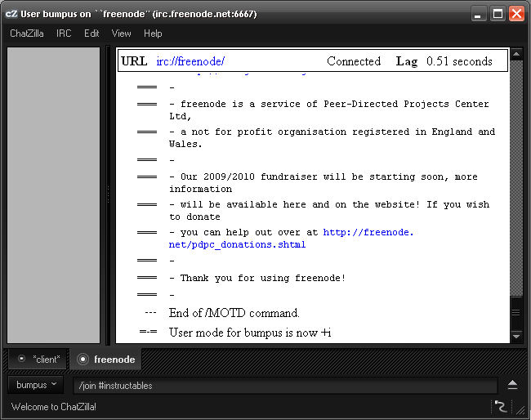This screenshot has height=420, width=531.
Task: Click "Welcome to ChatZilla!" status text
Action: 53,406
